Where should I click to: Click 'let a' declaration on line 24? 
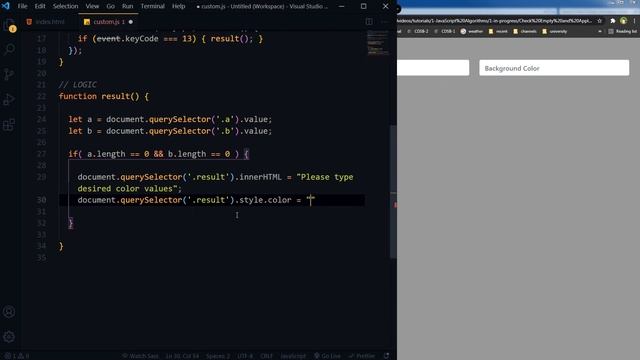tap(80, 119)
